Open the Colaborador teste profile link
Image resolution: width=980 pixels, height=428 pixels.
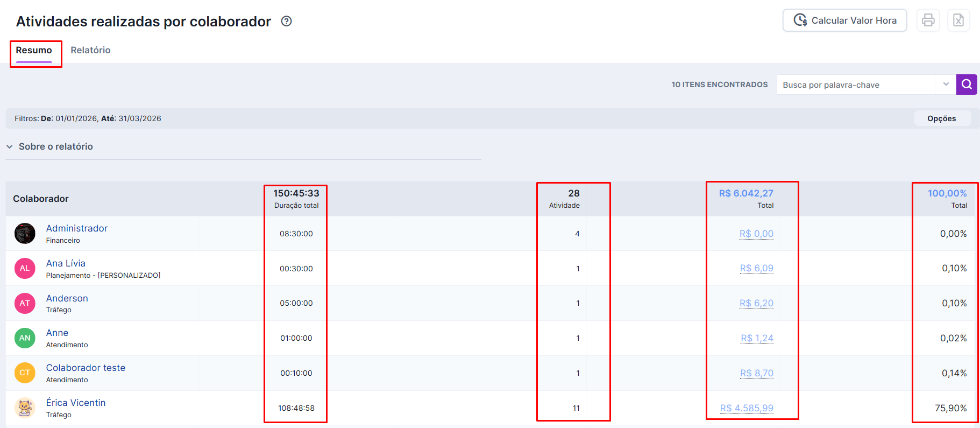(86, 368)
